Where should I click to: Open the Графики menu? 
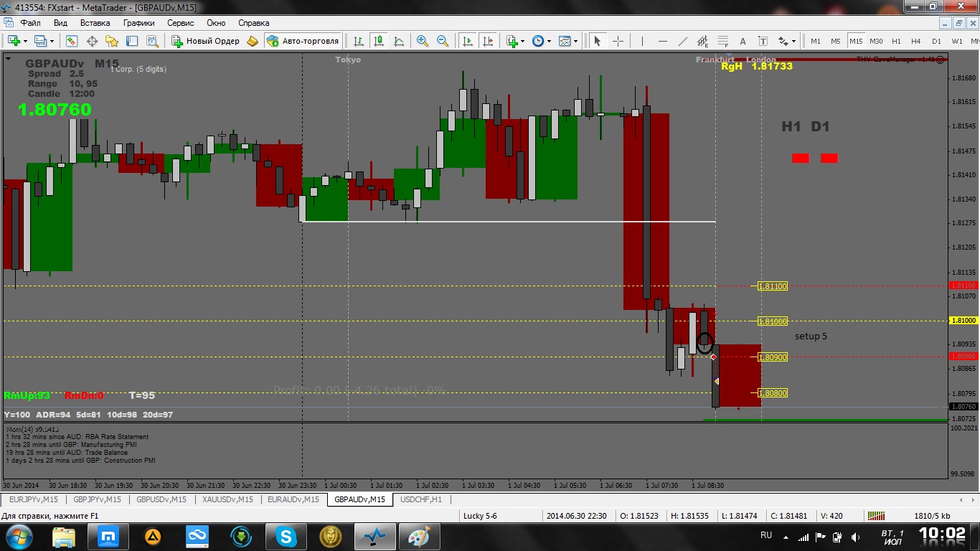[138, 22]
